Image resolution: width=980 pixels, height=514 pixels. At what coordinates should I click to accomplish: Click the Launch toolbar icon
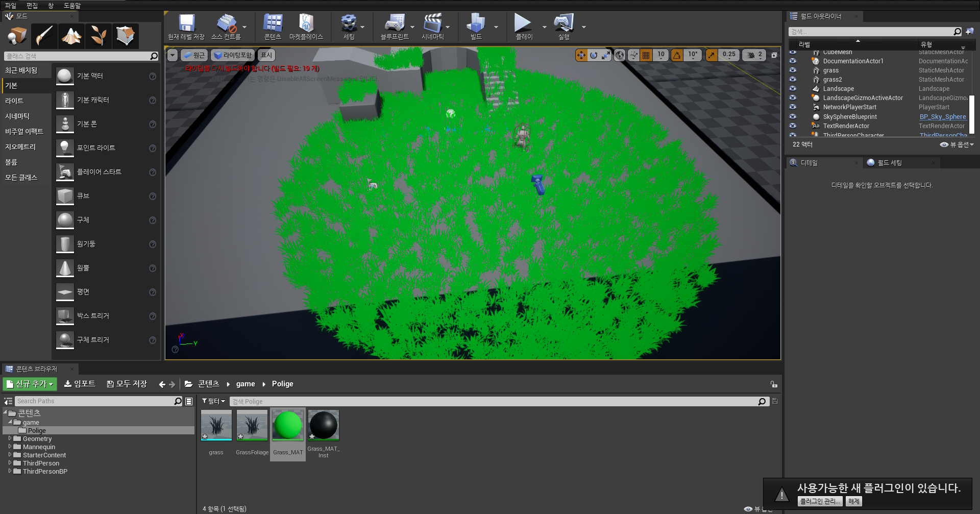[563, 27]
